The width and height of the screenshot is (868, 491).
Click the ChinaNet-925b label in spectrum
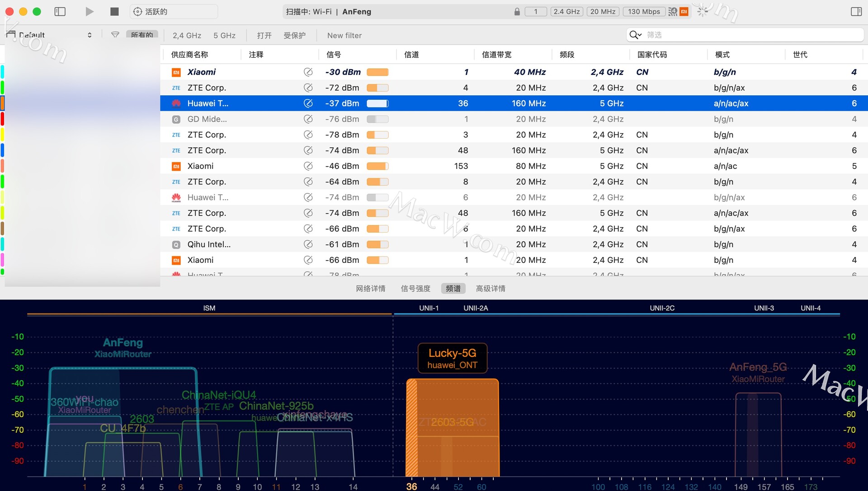click(276, 406)
